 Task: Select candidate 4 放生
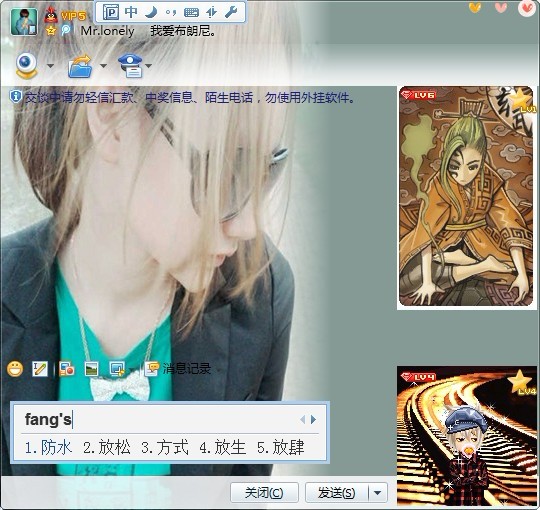point(223,447)
